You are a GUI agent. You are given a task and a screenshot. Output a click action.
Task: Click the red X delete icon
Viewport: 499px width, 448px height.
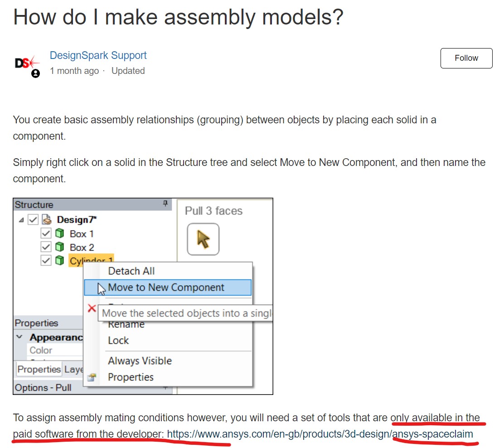pos(92,309)
